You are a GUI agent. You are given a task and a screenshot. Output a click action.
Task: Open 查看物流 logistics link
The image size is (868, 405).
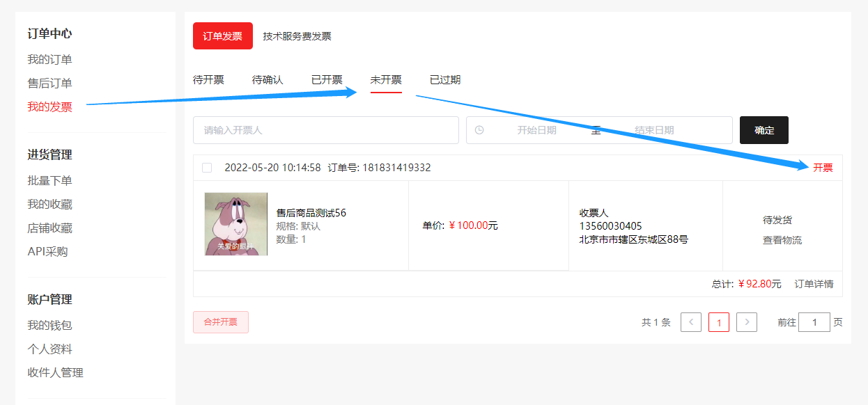[782, 240]
